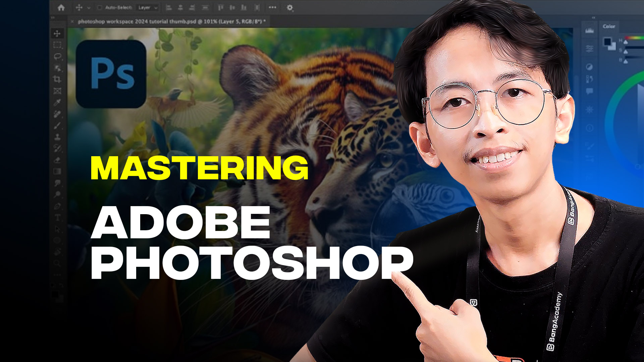Image resolution: width=644 pixels, height=362 pixels.
Task: Expand the collapsed toolbar with double arrows
Action: tap(53, 17)
